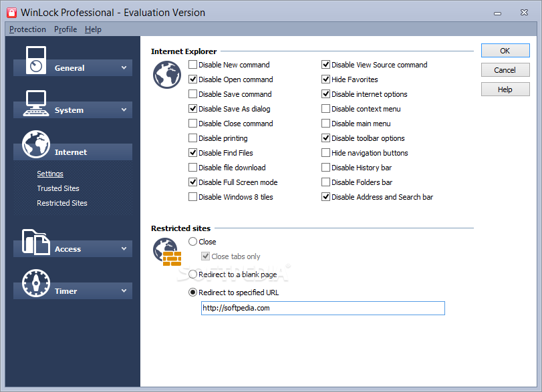This screenshot has width=542, height=392.
Task: Open Trusted Sites in the sidebar
Action: (58, 188)
